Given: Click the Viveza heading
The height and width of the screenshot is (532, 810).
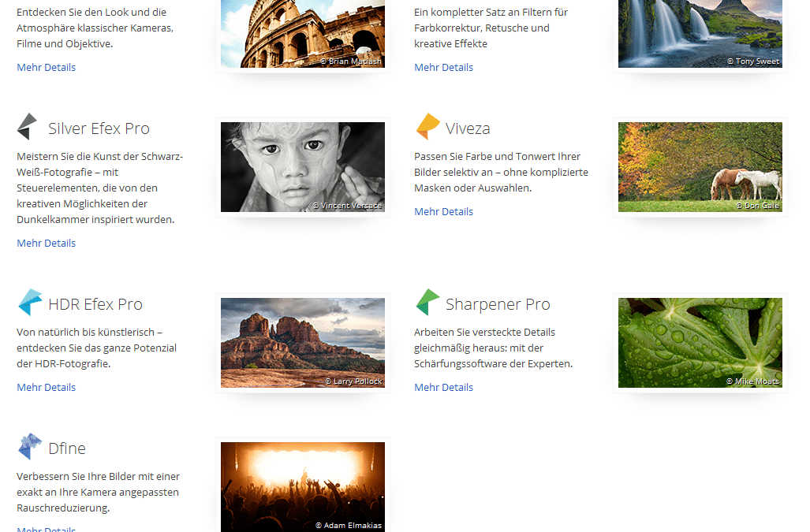Looking at the screenshot, I should 468,128.
